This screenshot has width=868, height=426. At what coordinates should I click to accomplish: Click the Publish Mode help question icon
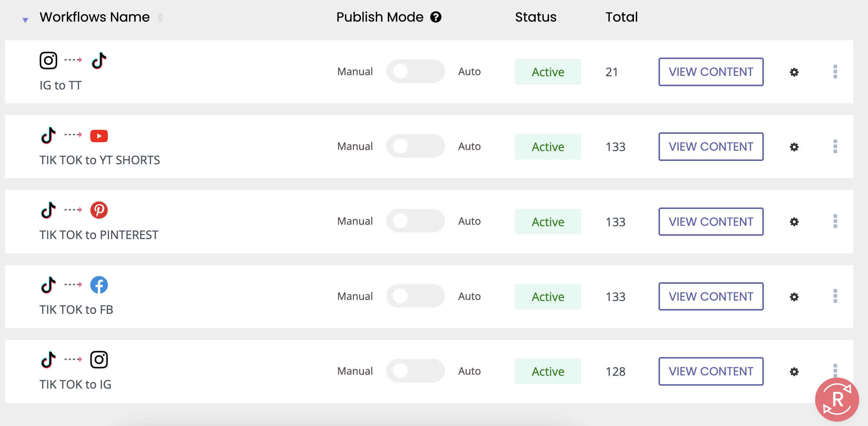pyautogui.click(x=435, y=17)
